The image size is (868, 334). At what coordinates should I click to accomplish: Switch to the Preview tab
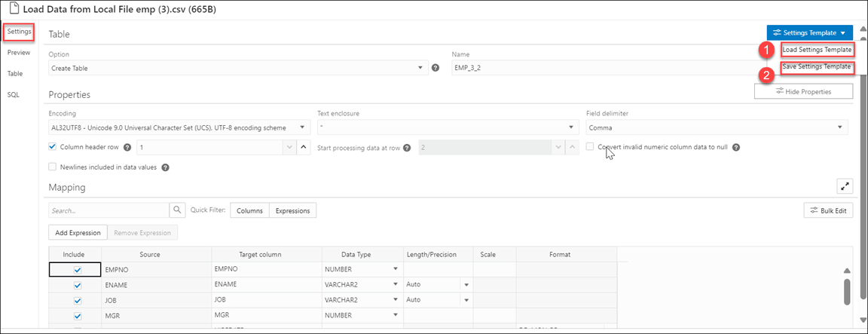pyautogui.click(x=19, y=53)
